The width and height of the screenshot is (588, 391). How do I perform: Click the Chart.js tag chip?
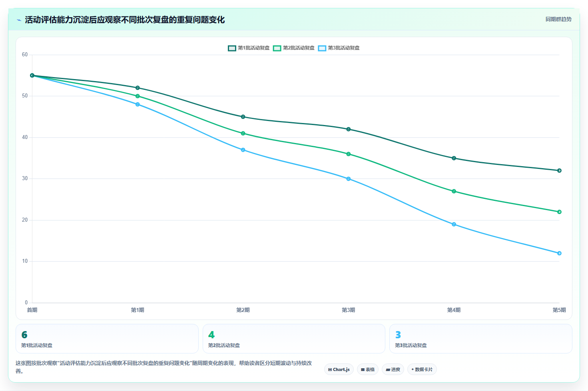pos(339,369)
